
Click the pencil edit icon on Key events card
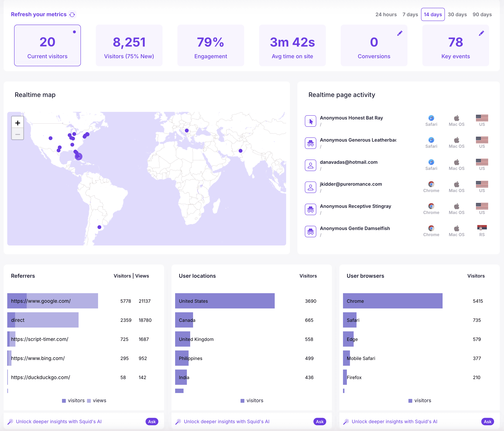(481, 33)
